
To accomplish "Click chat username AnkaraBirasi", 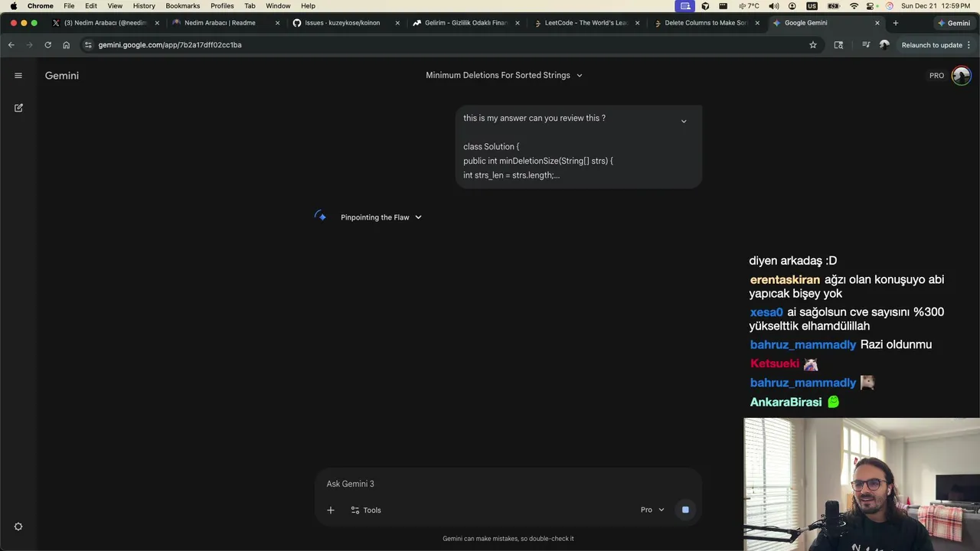I will [786, 402].
